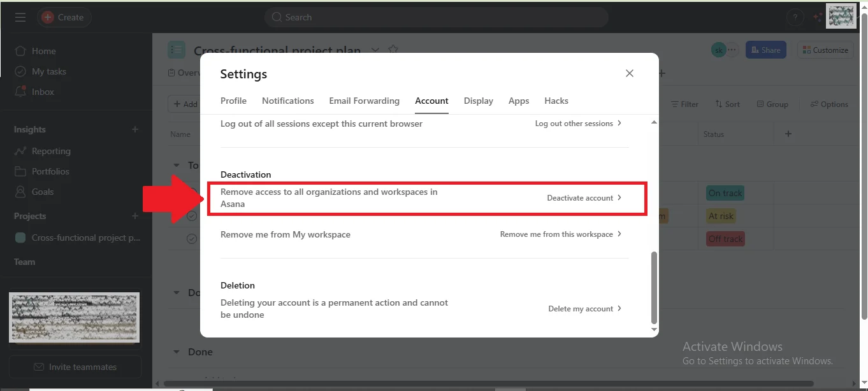Click the Status column header

[x=714, y=134]
